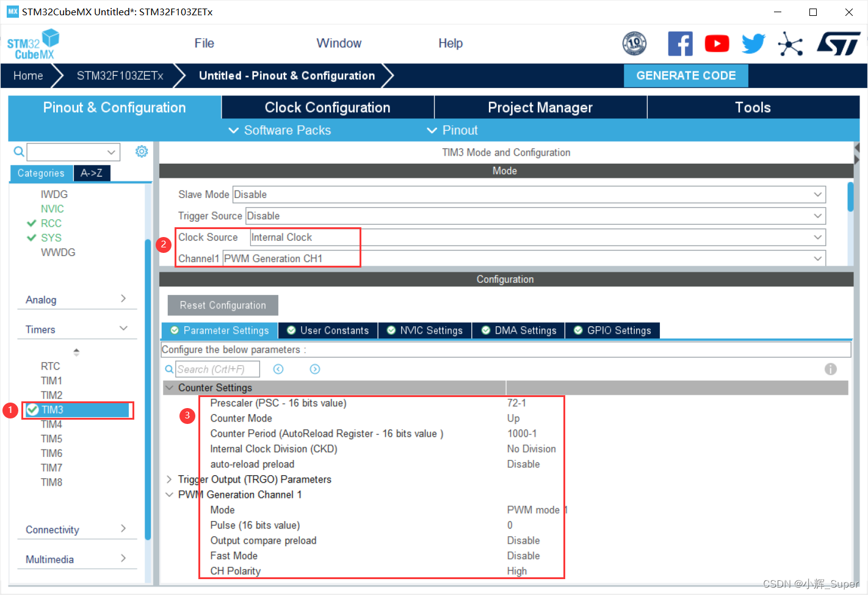The height and width of the screenshot is (595, 868).
Task: Open the Clock Source dropdown
Action: tap(538, 237)
